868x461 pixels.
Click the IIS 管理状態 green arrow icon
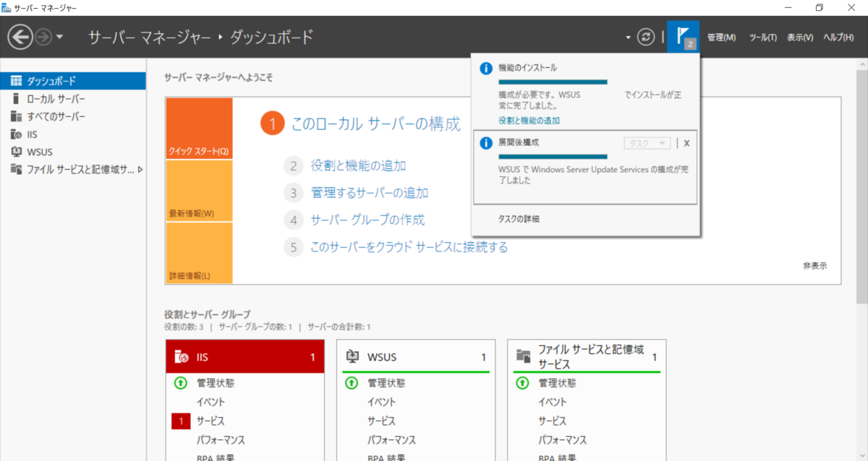tap(181, 383)
